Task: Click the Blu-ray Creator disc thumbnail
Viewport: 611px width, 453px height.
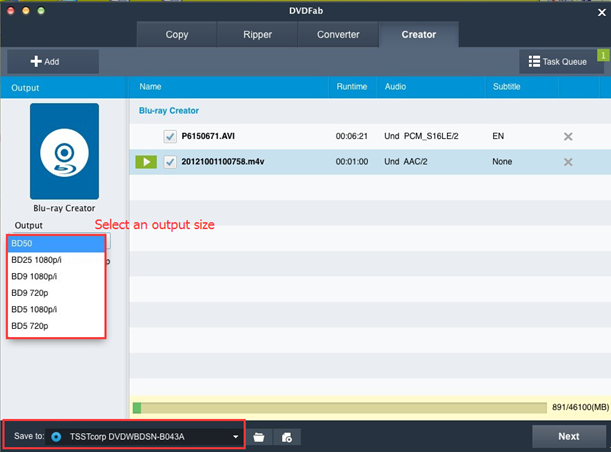Action: coord(64,151)
